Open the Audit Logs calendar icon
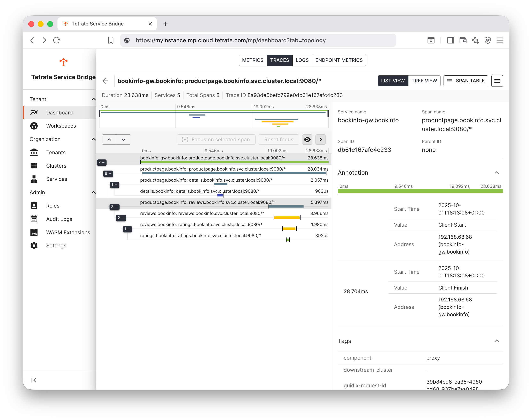The width and height of the screenshot is (532, 420). [x=34, y=219]
